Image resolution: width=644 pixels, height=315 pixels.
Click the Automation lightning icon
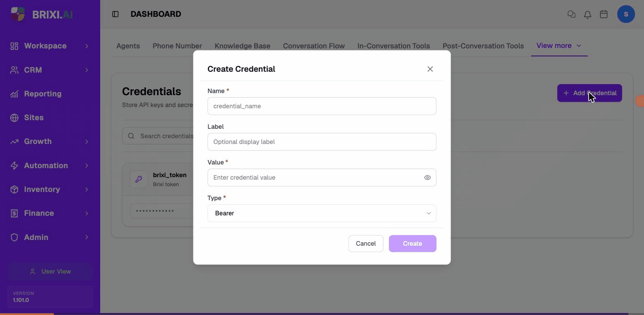click(14, 166)
